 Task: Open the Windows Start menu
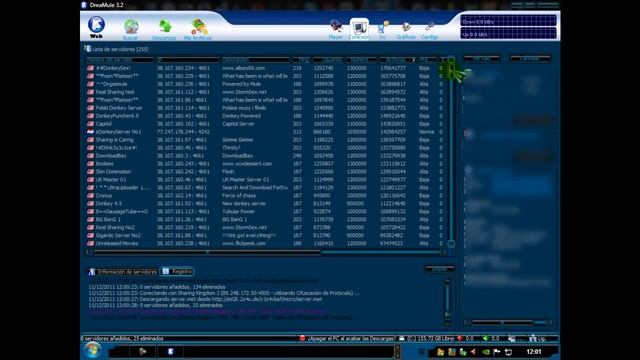click(x=93, y=351)
